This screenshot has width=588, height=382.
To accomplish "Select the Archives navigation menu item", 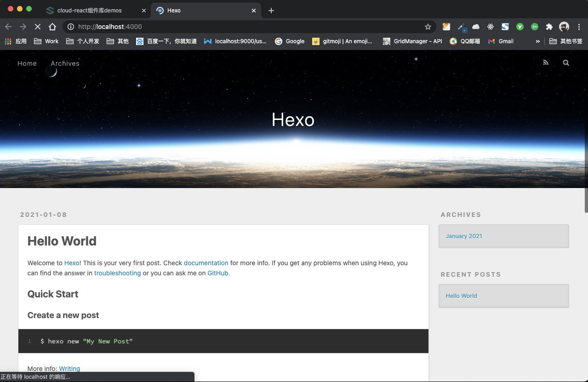I will 65,63.
